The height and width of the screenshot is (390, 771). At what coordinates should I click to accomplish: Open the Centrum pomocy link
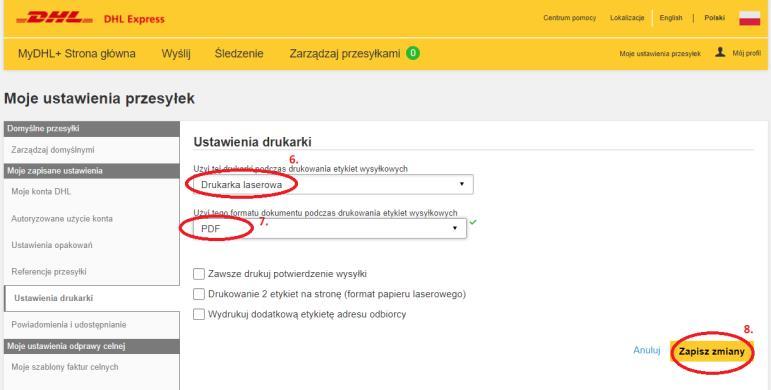pyautogui.click(x=569, y=18)
